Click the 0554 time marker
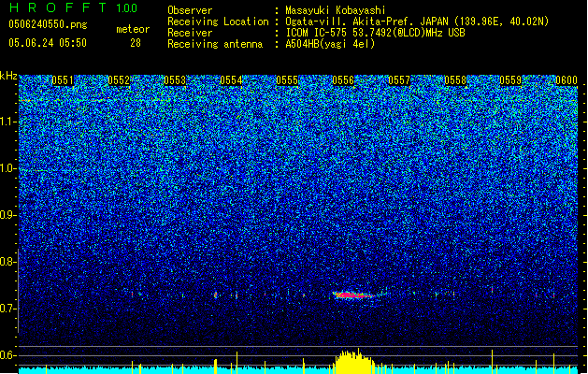Image resolution: width=588 pixels, height=374 pixels. click(231, 80)
